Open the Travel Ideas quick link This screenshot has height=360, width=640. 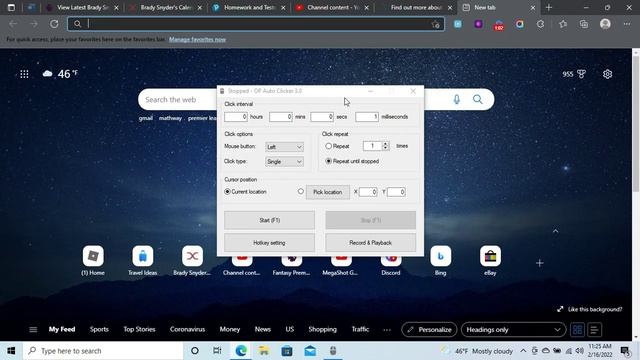(x=142, y=261)
